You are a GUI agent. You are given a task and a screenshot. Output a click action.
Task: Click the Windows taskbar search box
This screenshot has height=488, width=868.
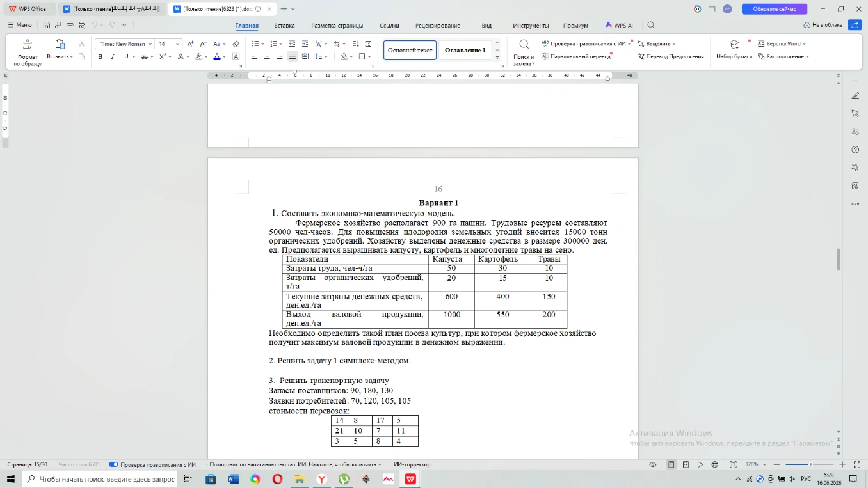click(100, 479)
